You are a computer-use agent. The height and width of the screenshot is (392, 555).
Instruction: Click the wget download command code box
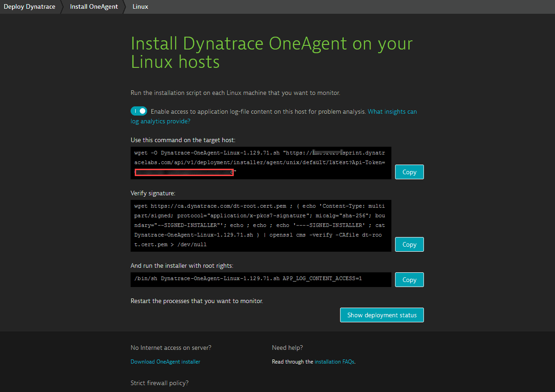(x=261, y=163)
